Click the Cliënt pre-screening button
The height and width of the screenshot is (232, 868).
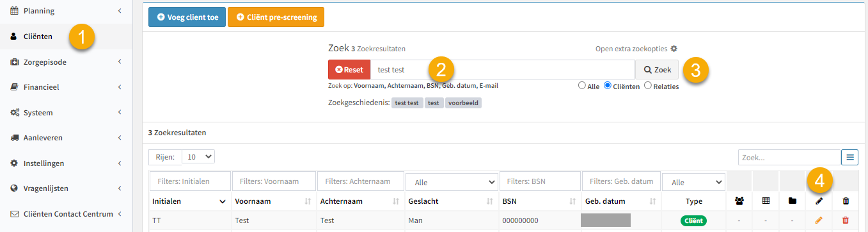[276, 17]
